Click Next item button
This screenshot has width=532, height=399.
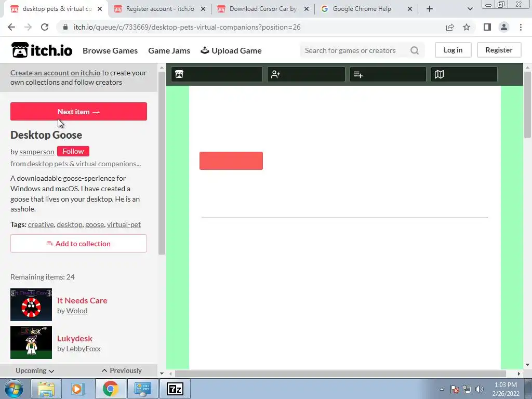click(x=79, y=111)
